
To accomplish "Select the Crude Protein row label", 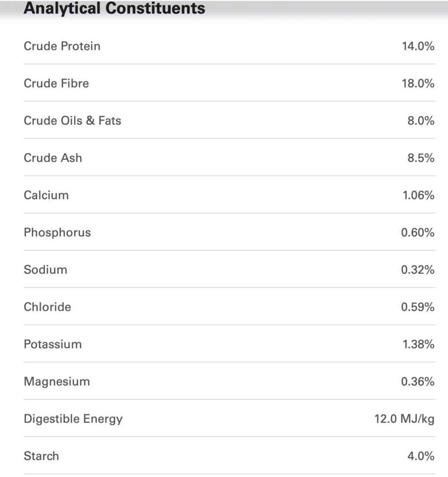I will 62,46.
